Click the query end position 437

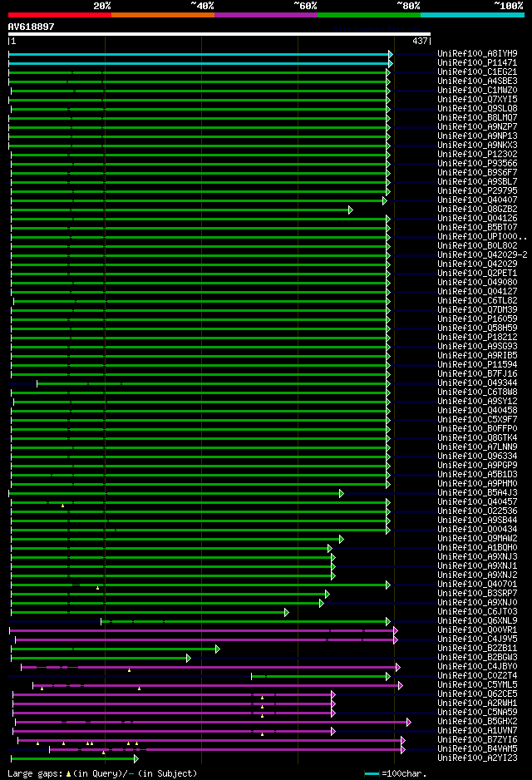pyautogui.click(x=420, y=42)
